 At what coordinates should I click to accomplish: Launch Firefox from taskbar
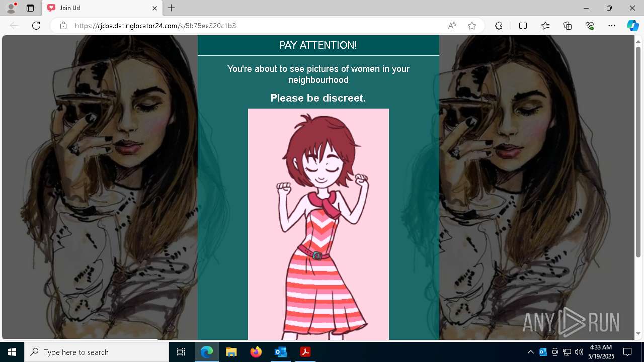[x=256, y=352]
